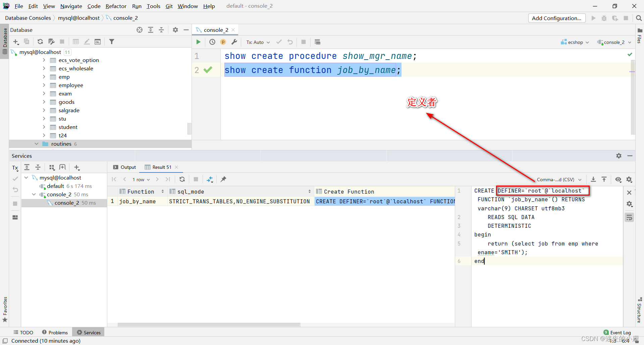This screenshot has width=644, height=345.
Task: Open Services panel gear settings
Action: [x=619, y=156]
